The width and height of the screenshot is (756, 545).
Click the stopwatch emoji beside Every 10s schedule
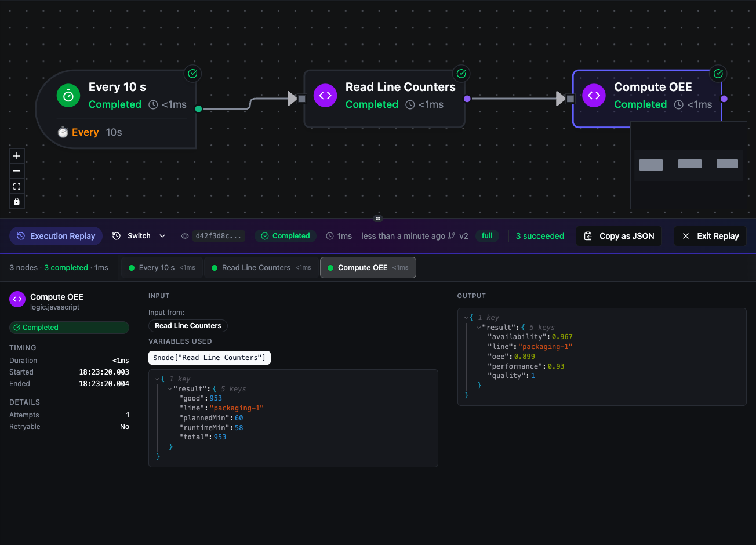pos(63,132)
